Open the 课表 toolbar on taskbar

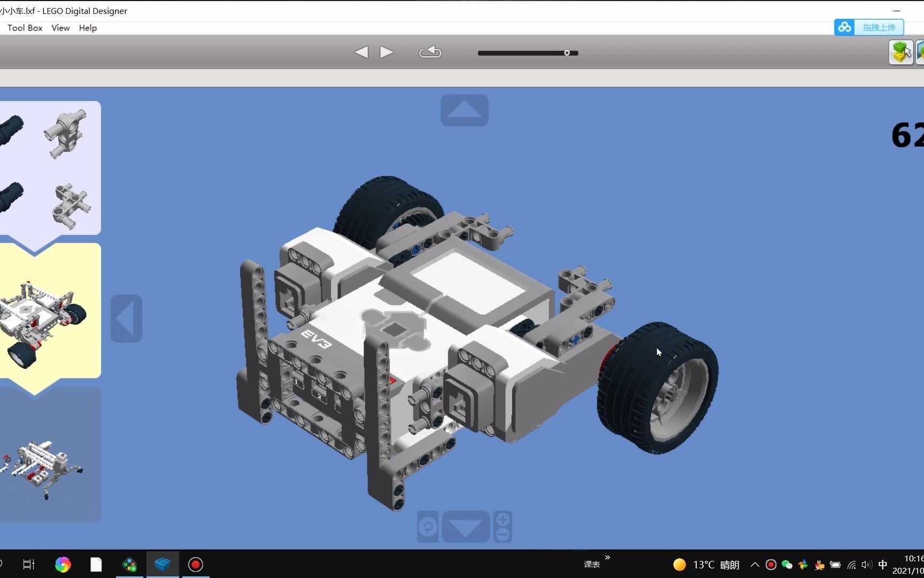(x=592, y=565)
